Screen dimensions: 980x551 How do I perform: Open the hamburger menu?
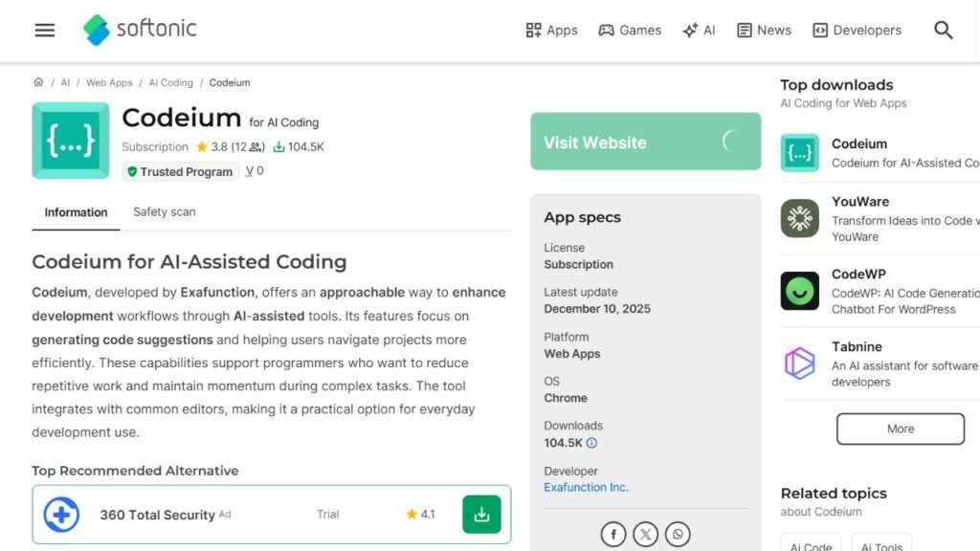pyautogui.click(x=44, y=30)
